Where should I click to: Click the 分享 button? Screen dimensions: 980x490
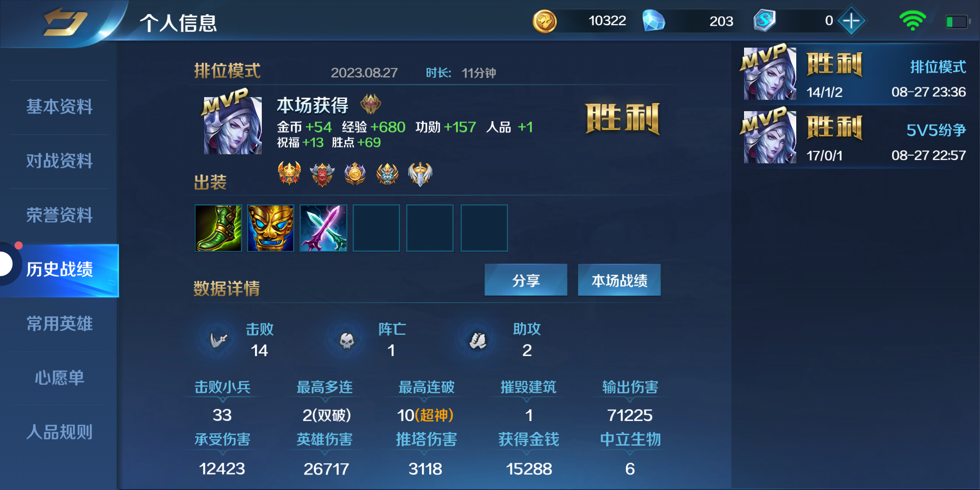point(526,280)
